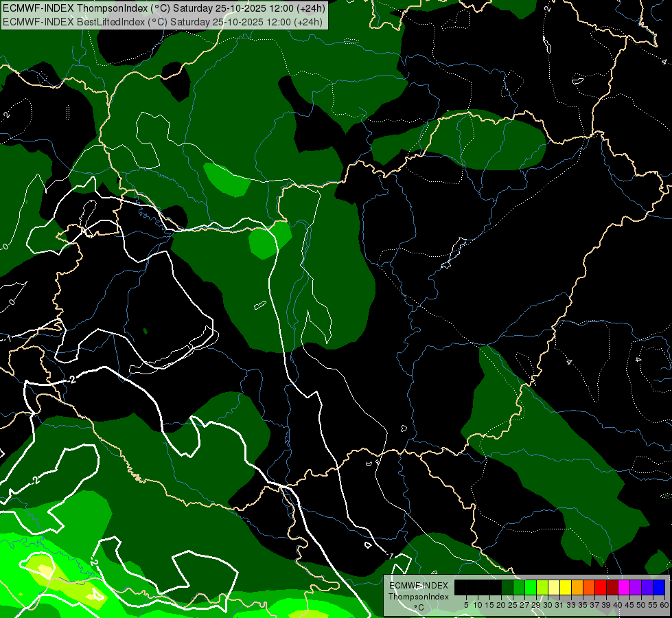The height and width of the screenshot is (618, 672).
Task: Click the legend label ThompsonIndex
Action: [x=419, y=597]
